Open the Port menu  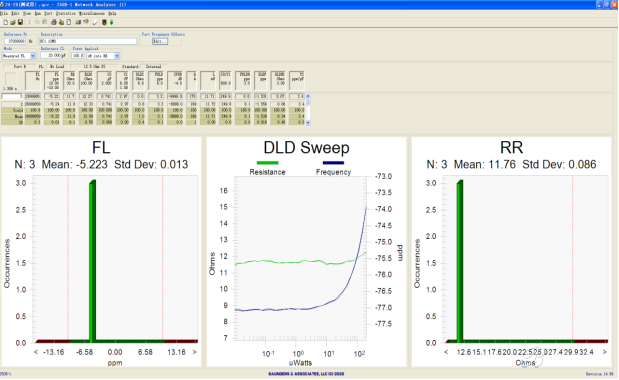[48, 13]
